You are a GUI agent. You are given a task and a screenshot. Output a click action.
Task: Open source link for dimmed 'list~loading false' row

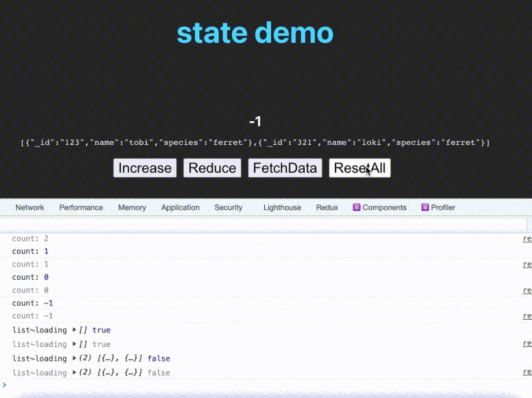[527, 372]
